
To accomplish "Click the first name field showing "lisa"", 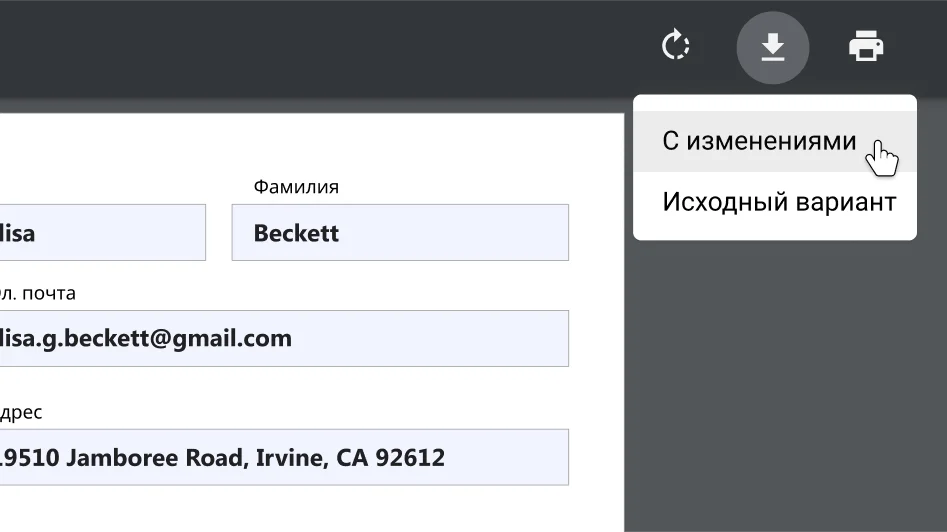I will point(100,233).
